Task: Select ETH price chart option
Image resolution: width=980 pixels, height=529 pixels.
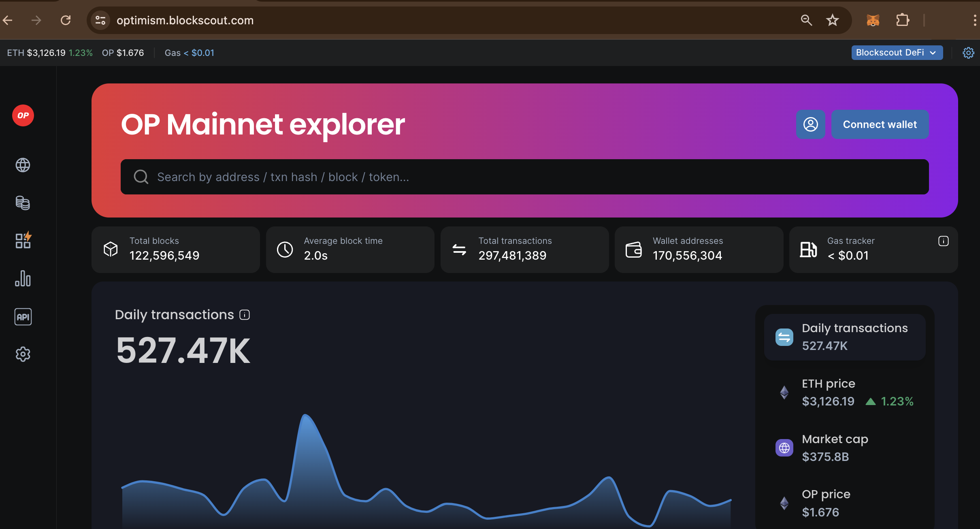Action: pyautogui.click(x=845, y=392)
